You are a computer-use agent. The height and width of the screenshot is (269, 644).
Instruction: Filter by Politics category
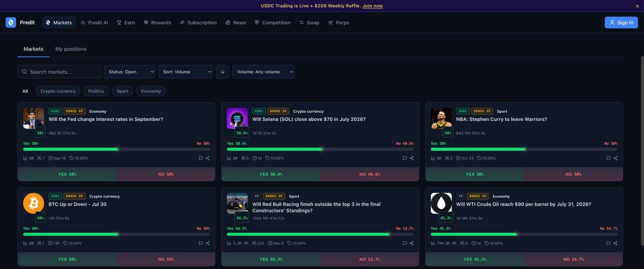[96, 91]
